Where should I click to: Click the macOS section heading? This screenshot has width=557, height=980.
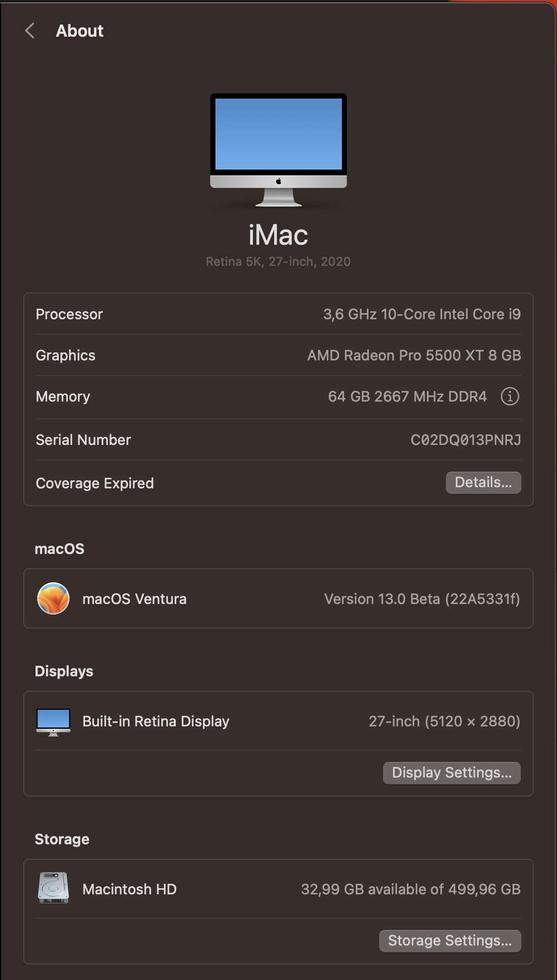[x=59, y=549]
